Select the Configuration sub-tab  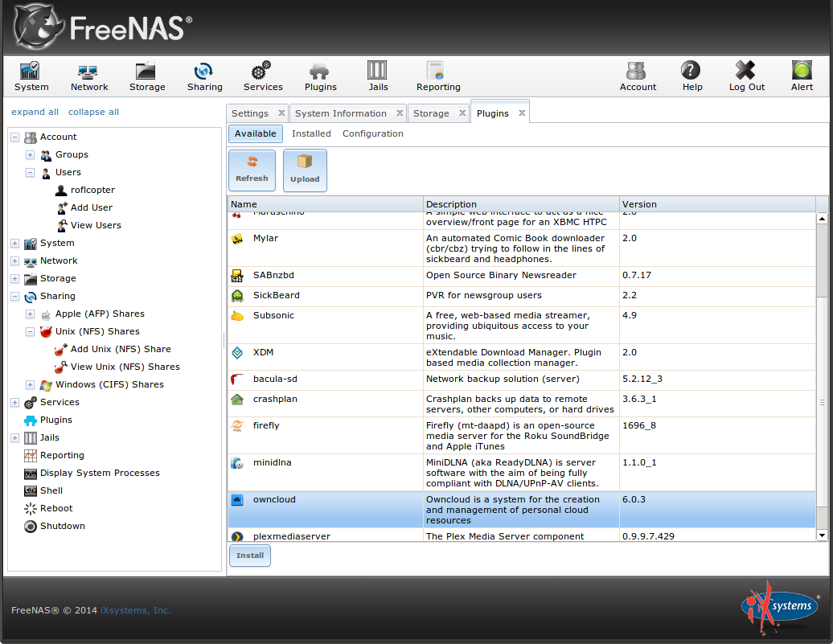pyautogui.click(x=373, y=134)
